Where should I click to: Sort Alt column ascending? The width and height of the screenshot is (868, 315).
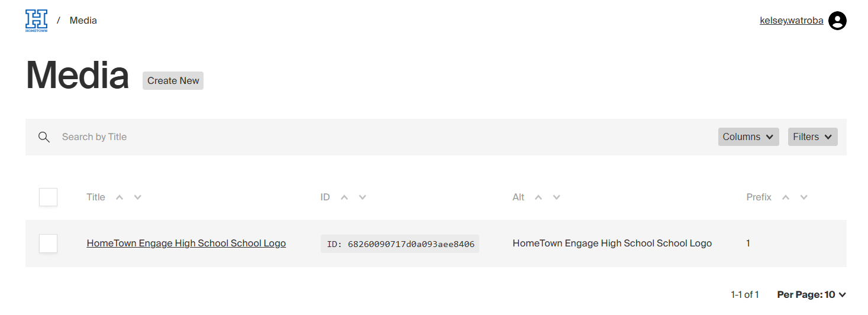538,197
